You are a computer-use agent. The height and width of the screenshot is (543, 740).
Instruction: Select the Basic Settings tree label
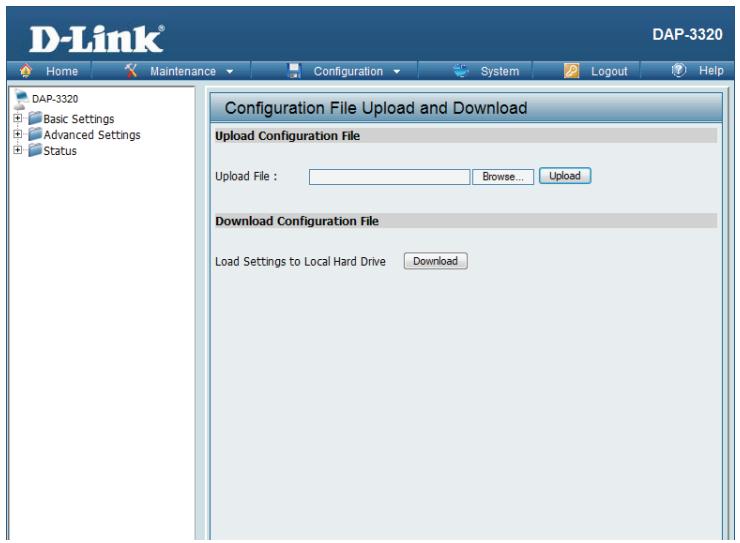pos(79,119)
